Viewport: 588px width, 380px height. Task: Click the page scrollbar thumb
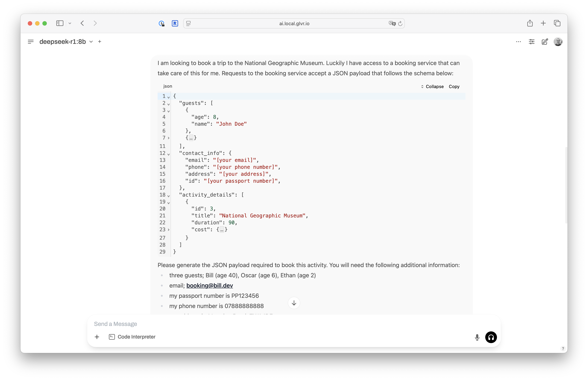click(566, 185)
